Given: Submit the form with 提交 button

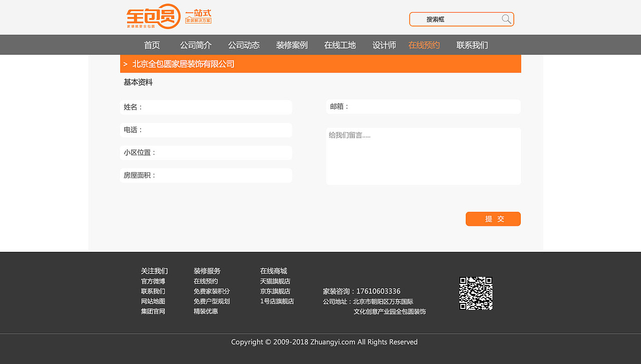Looking at the screenshot, I should click(x=493, y=219).
